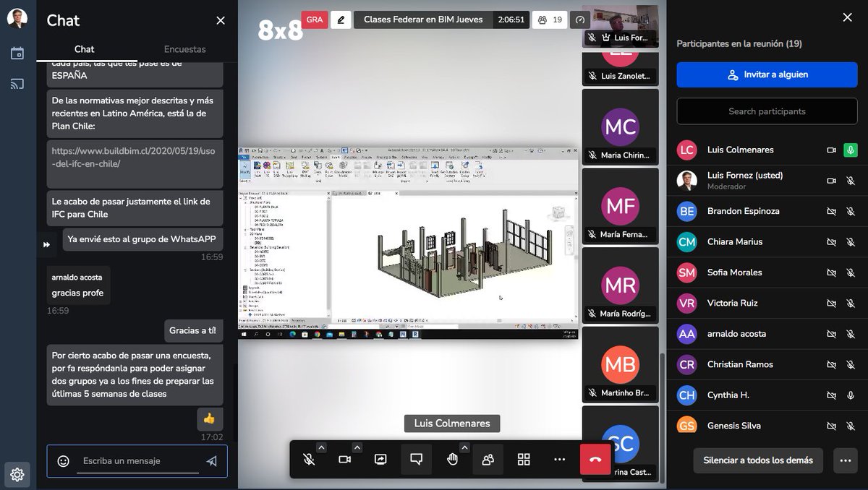
Task: Switch to the Encuestas tab
Action: pyautogui.click(x=184, y=49)
